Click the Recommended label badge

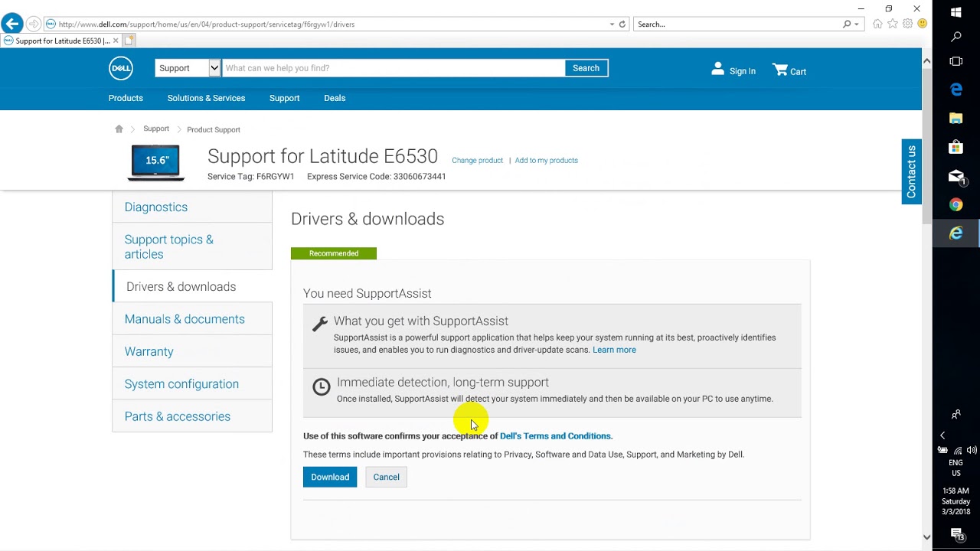pyautogui.click(x=334, y=253)
